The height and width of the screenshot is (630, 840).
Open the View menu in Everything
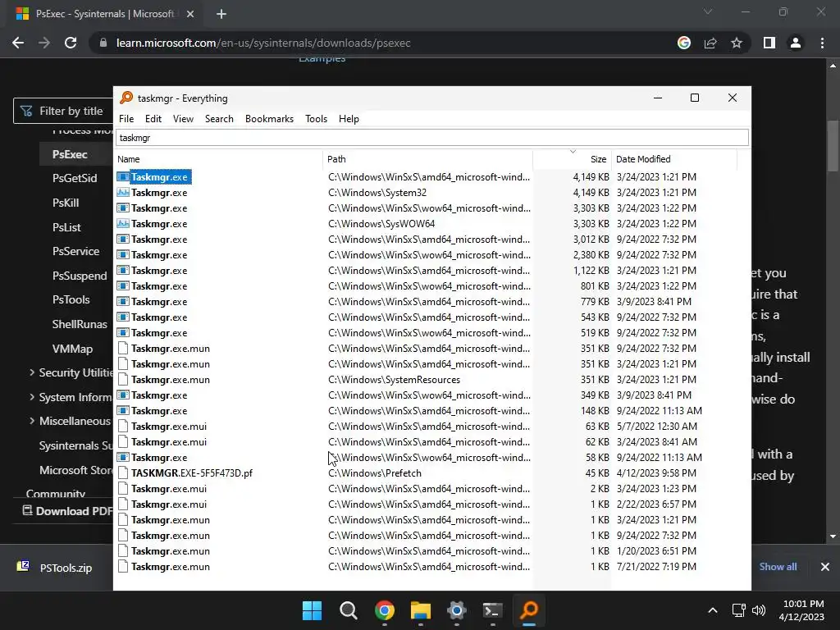point(183,119)
